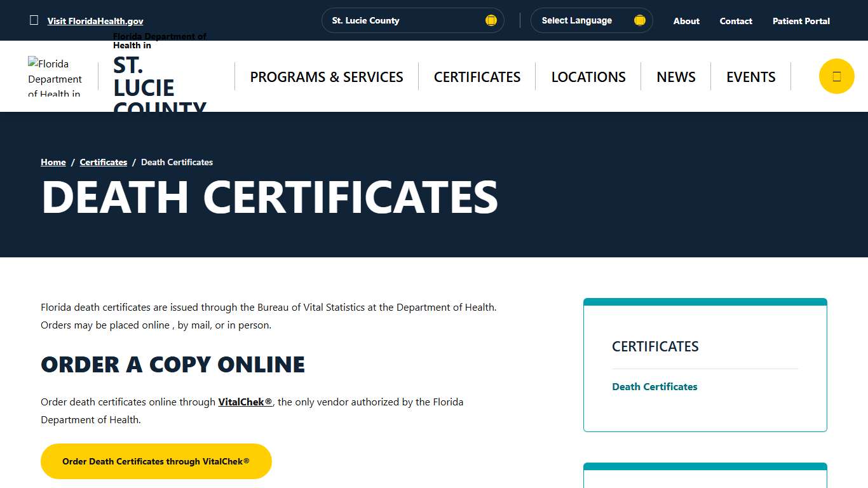Go to the Events page
Image resolution: width=868 pixels, height=488 pixels.
click(750, 76)
